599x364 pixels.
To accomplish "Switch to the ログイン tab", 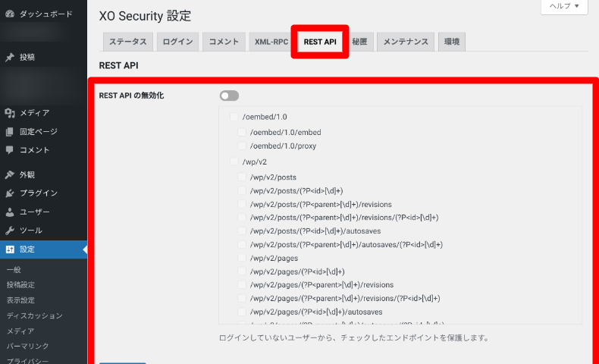I will click(177, 42).
